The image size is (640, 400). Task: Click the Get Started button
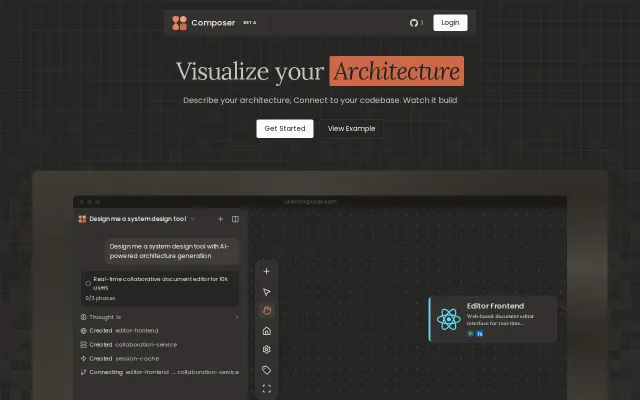[285, 129]
